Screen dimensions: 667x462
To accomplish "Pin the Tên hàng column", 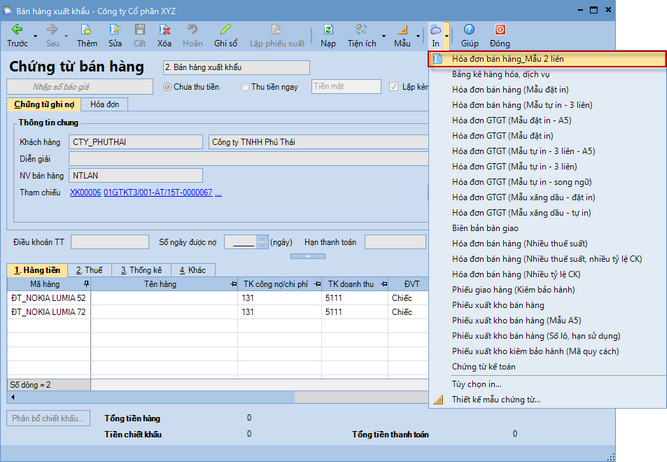I will [233, 284].
